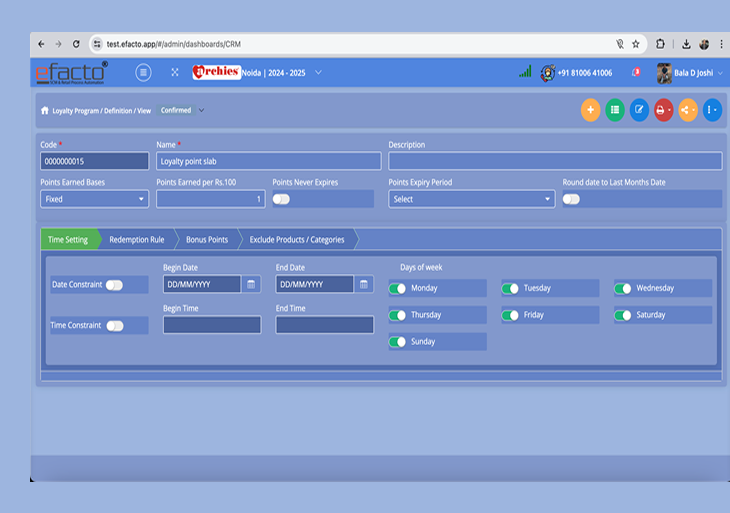Expand the Noida 2024-2025 selector chevron
This screenshot has width=730, height=513.
[318, 73]
